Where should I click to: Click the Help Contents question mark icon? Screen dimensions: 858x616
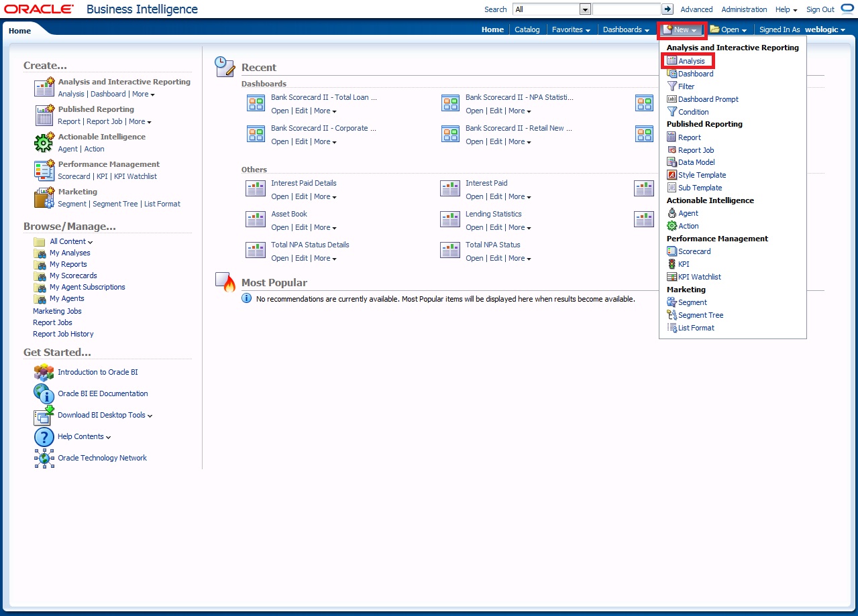[44, 437]
